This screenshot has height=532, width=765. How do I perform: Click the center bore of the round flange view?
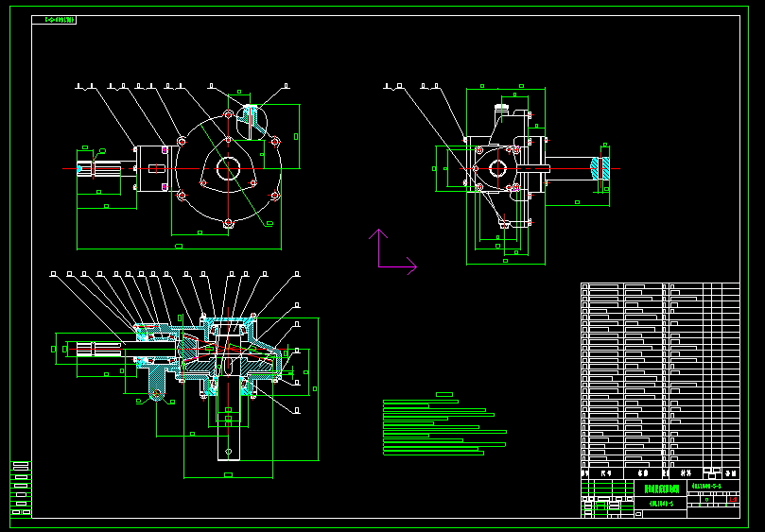pyautogui.click(x=228, y=169)
